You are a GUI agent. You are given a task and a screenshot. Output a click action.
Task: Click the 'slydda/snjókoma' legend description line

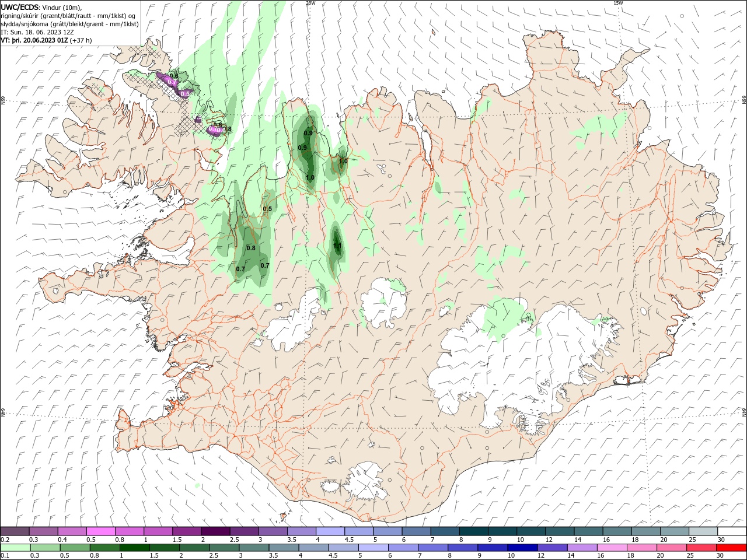[x=69, y=23]
